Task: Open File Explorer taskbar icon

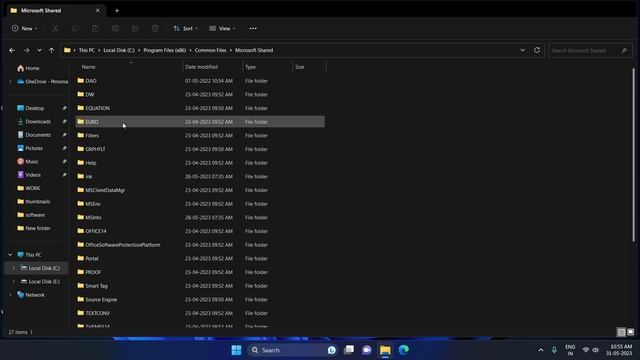Action: click(385, 350)
